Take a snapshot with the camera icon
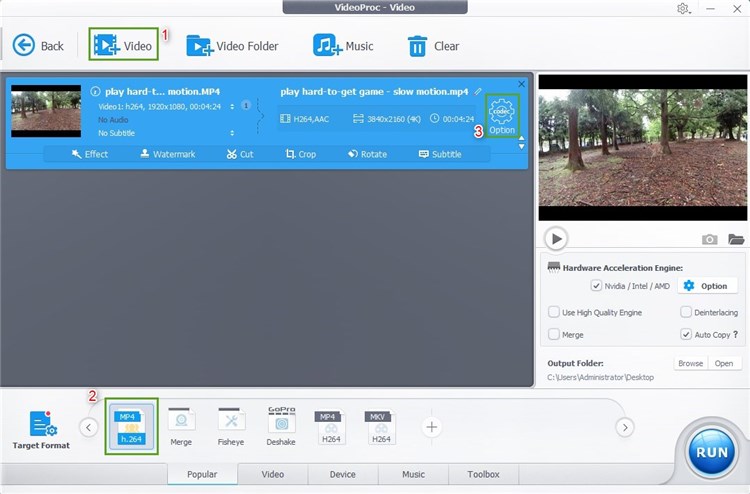This screenshot has width=750, height=494. [x=709, y=239]
